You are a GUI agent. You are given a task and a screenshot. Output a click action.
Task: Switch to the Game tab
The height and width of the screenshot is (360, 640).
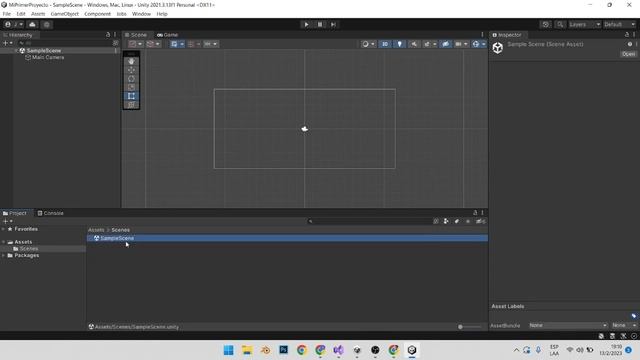pyautogui.click(x=167, y=35)
